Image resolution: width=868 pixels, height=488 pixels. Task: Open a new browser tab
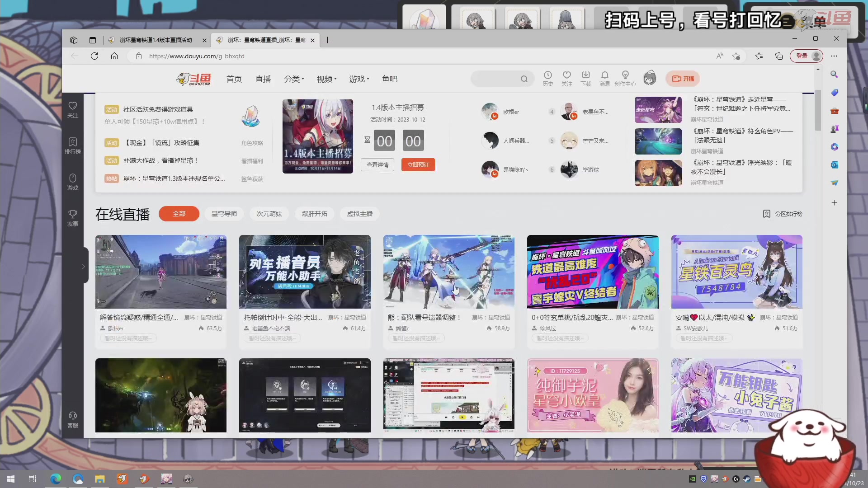coord(327,40)
